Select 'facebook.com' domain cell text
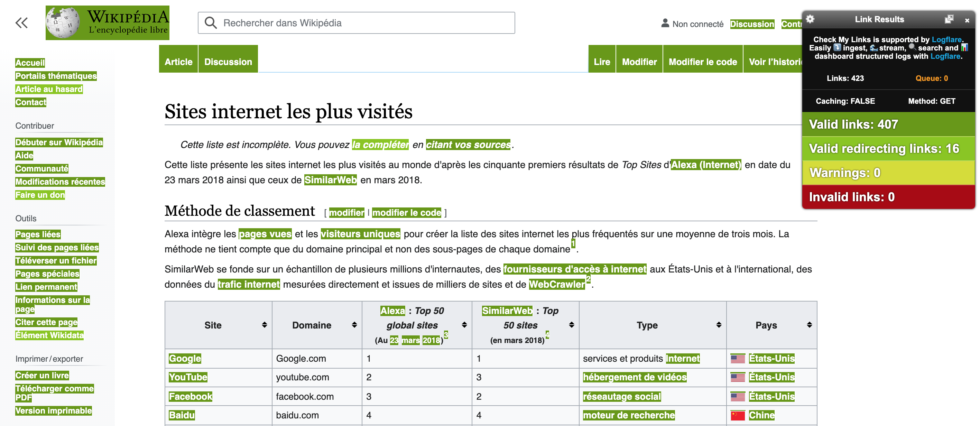Screen dimensions: 980x426 (305, 397)
